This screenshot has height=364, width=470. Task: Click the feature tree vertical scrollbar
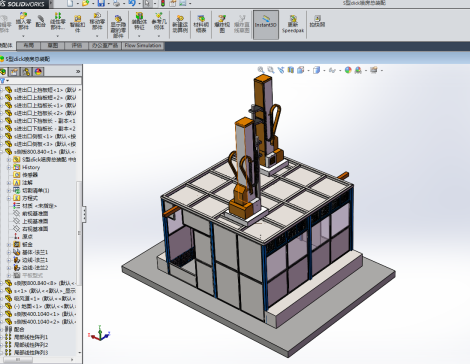79,233
